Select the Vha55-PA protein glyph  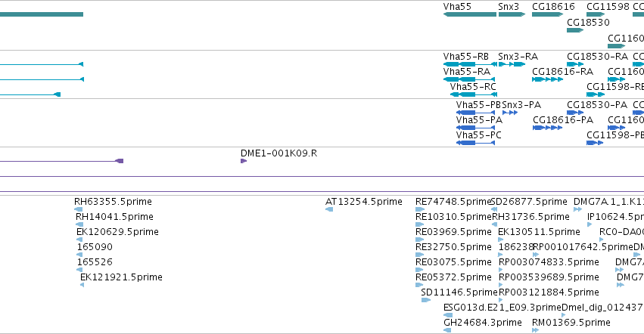[x=475, y=128]
